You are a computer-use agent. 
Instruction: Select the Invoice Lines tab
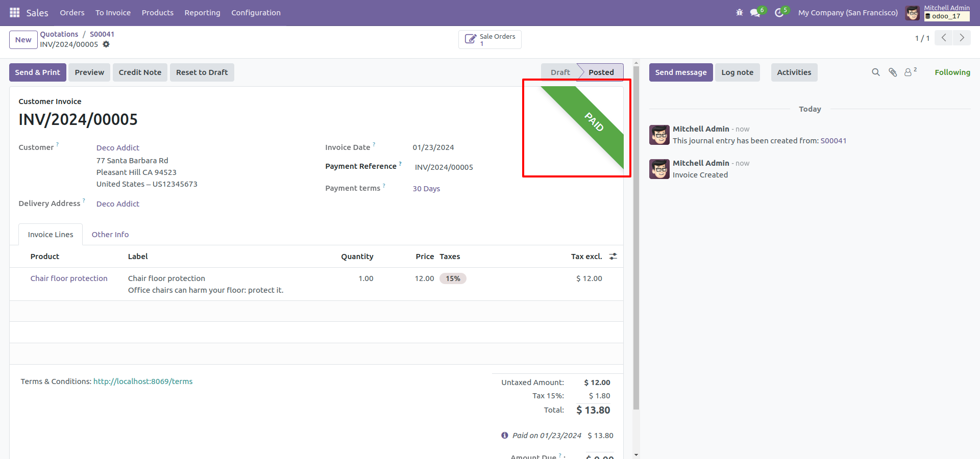(51, 235)
